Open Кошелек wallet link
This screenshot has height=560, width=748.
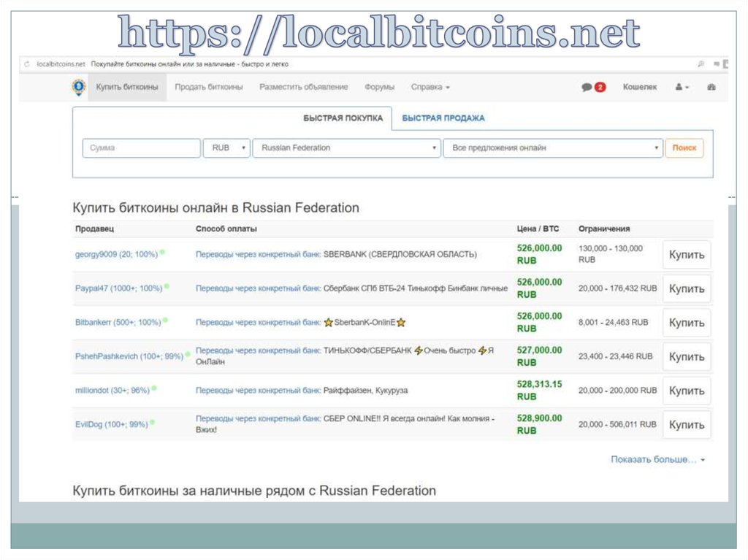640,87
